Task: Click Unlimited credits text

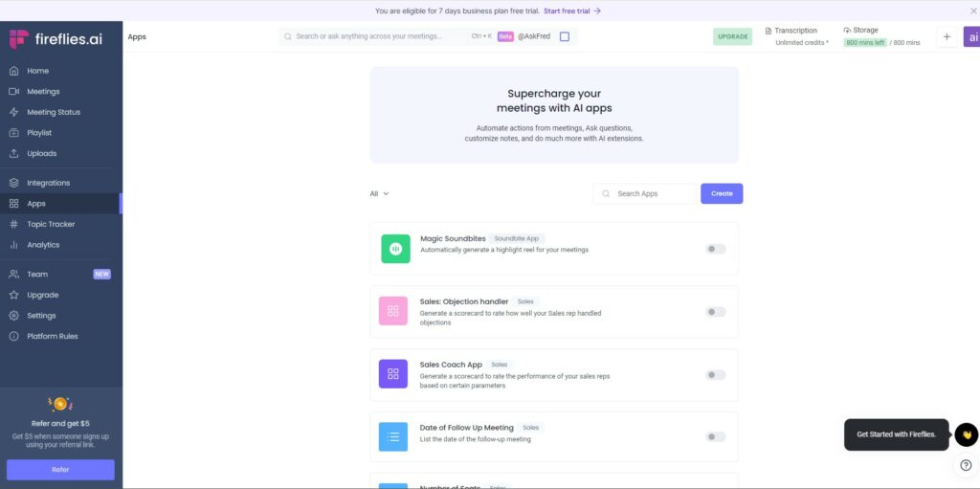Action: tap(802, 42)
